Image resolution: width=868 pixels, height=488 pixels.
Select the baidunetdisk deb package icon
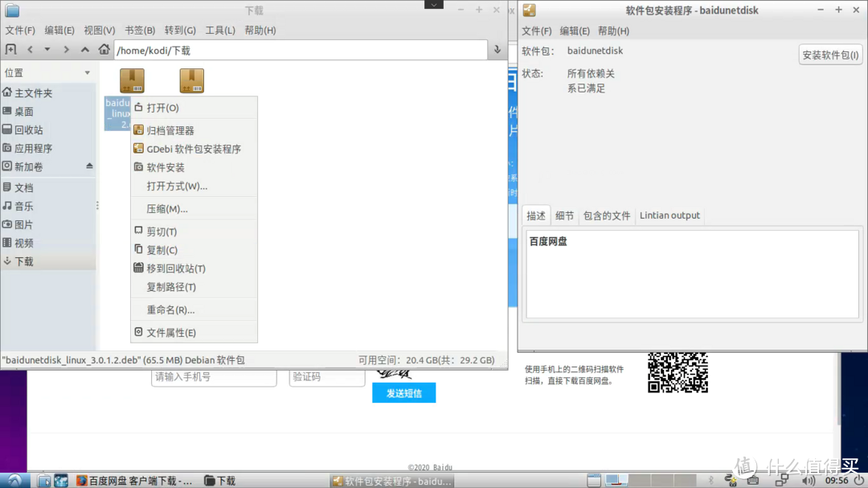[132, 80]
